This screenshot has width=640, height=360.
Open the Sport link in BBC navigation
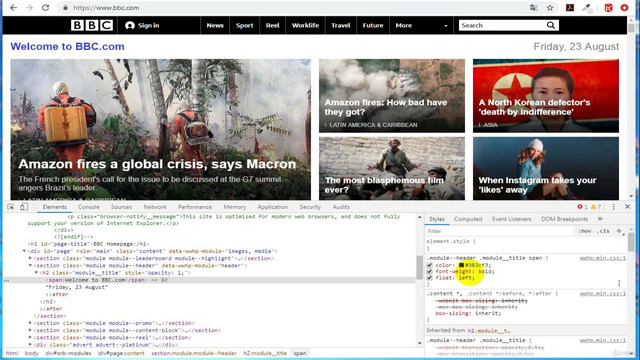[244, 25]
